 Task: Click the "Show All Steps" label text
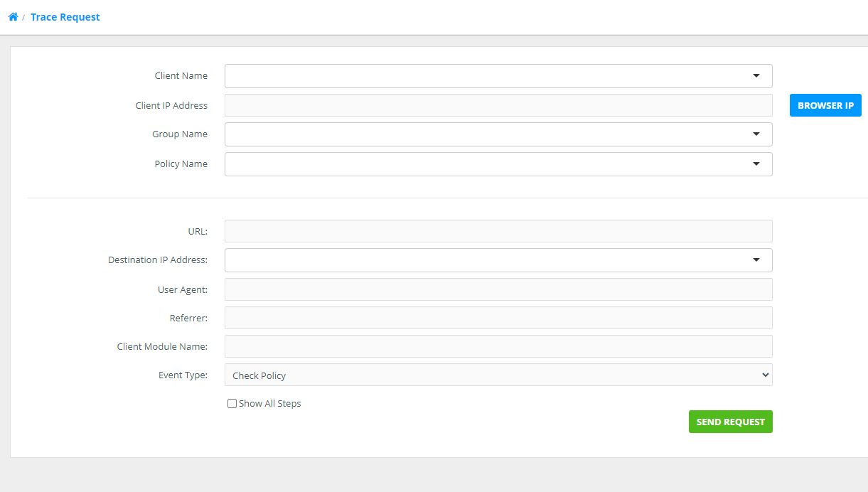[x=270, y=404]
